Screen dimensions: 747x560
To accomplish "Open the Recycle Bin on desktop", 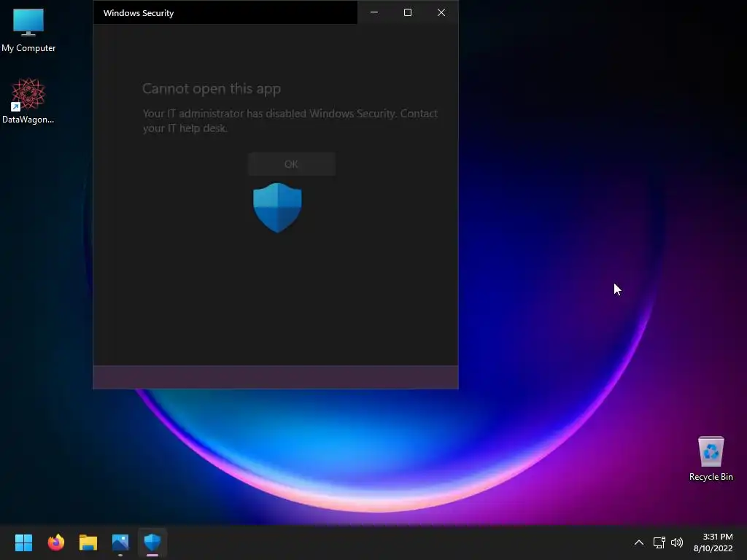I will [711, 459].
